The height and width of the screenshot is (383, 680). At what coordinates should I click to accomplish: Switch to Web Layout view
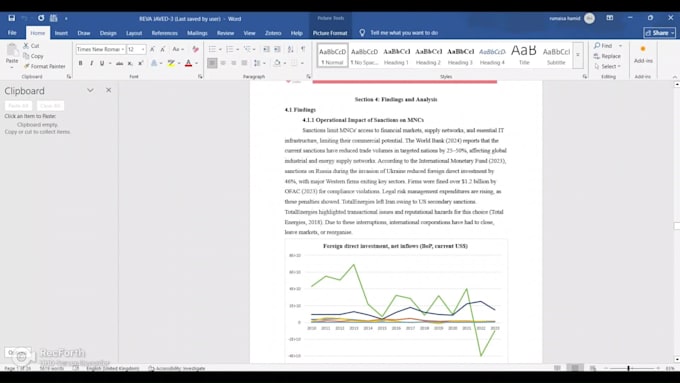(592, 368)
